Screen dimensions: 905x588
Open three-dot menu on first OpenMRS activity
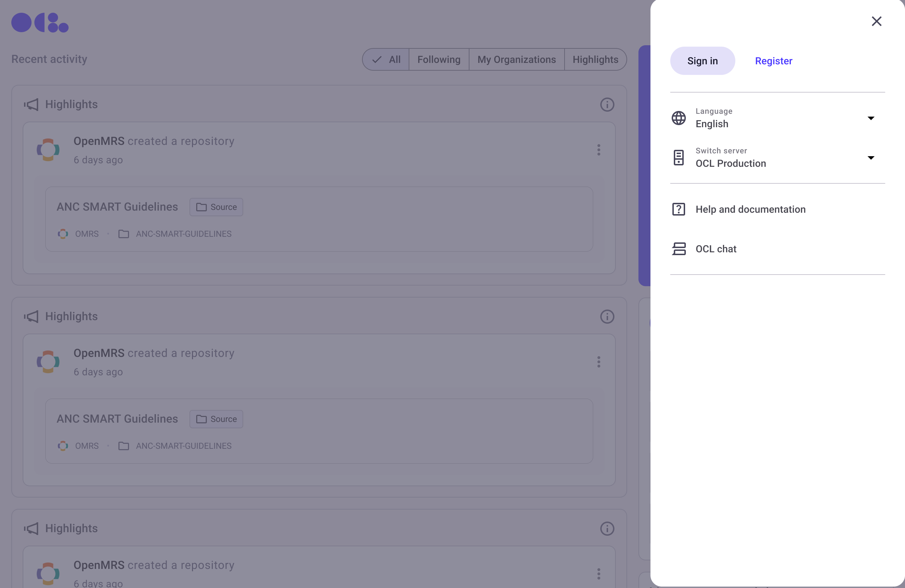(599, 150)
